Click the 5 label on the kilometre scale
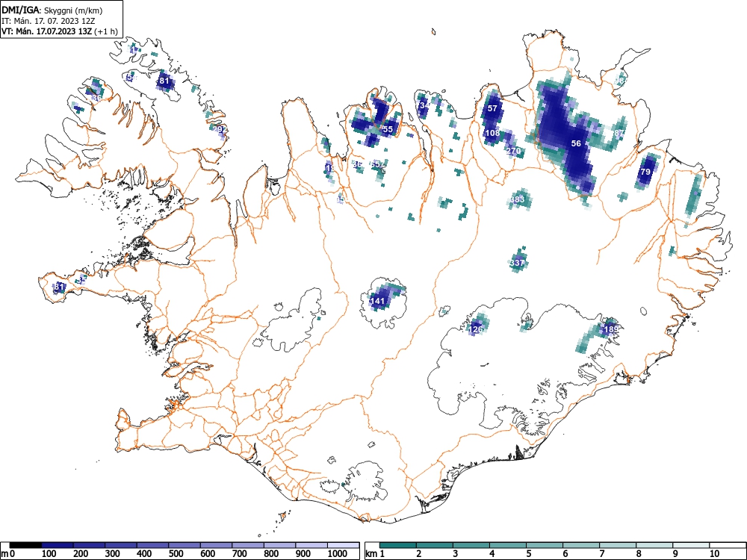 (x=529, y=554)
